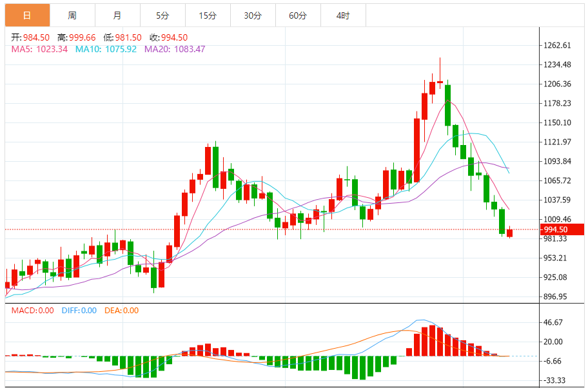
Task: Click the 1093.84 price axis label
Action: coord(557,161)
